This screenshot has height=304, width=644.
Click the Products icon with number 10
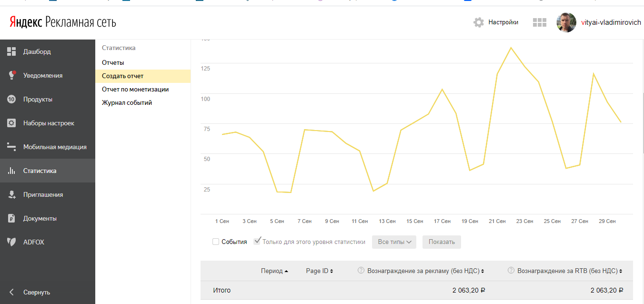pyautogui.click(x=11, y=99)
